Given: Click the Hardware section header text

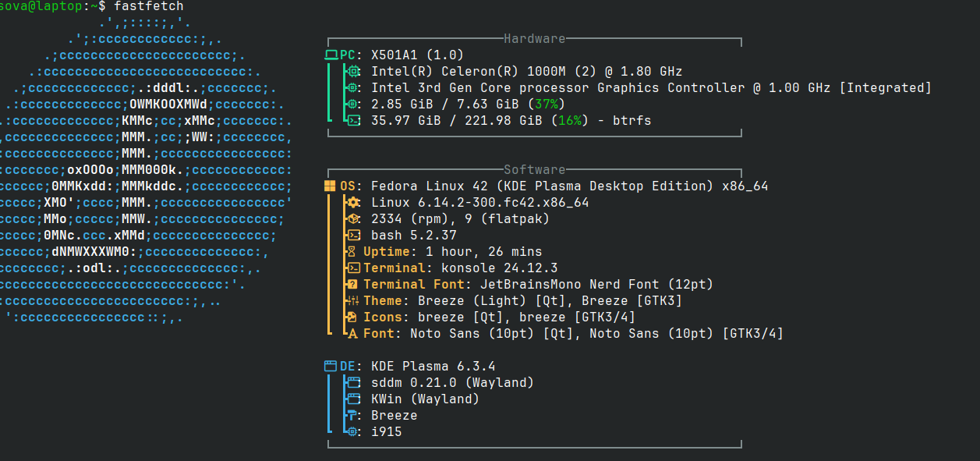Looking at the screenshot, I should 535,38.
